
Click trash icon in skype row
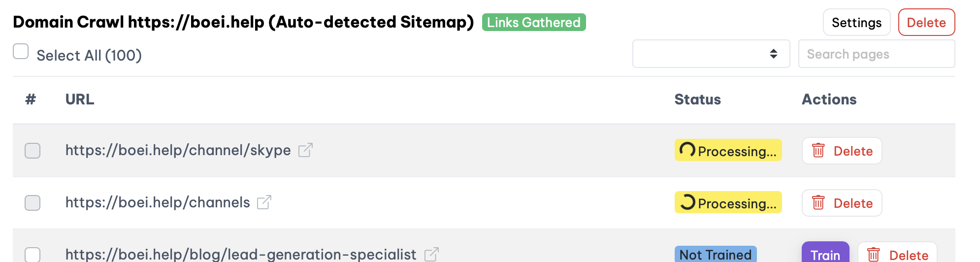pos(818,151)
